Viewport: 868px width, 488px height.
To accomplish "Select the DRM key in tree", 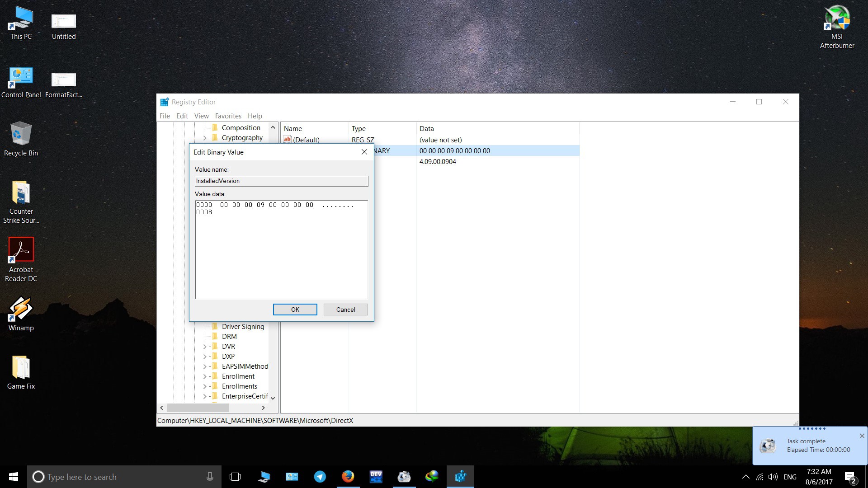I will point(229,337).
